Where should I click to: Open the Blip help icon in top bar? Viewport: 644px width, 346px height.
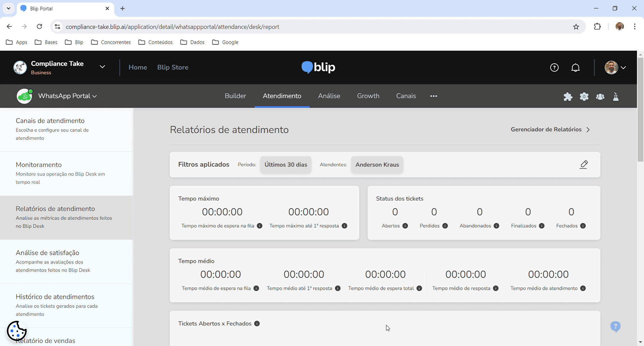pos(554,67)
